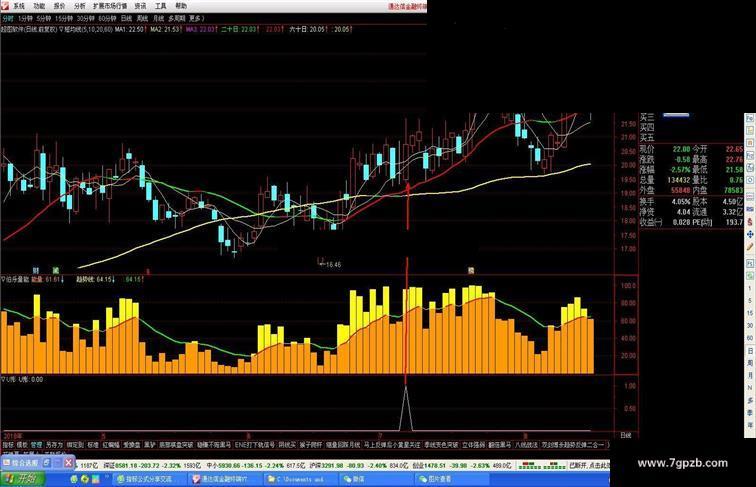Open the 报价 menu
The width and height of the screenshot is (756, 487).
[x=59, y=6]
